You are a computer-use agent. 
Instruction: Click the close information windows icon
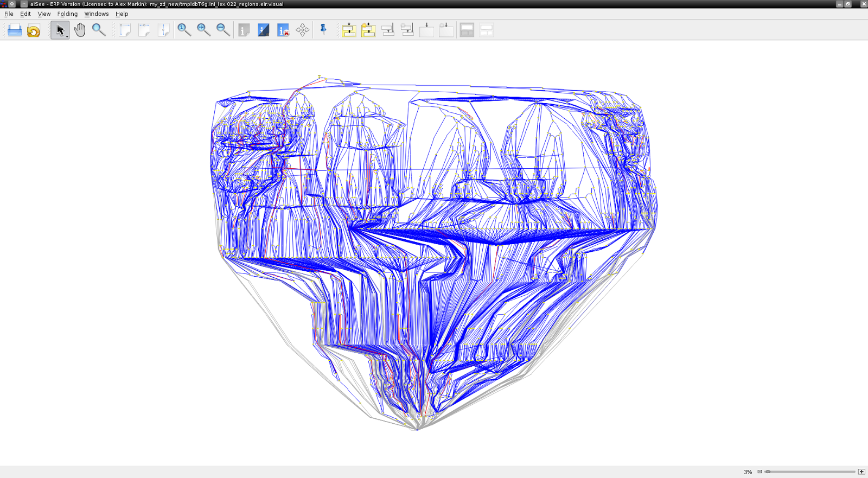pos(283,30)
